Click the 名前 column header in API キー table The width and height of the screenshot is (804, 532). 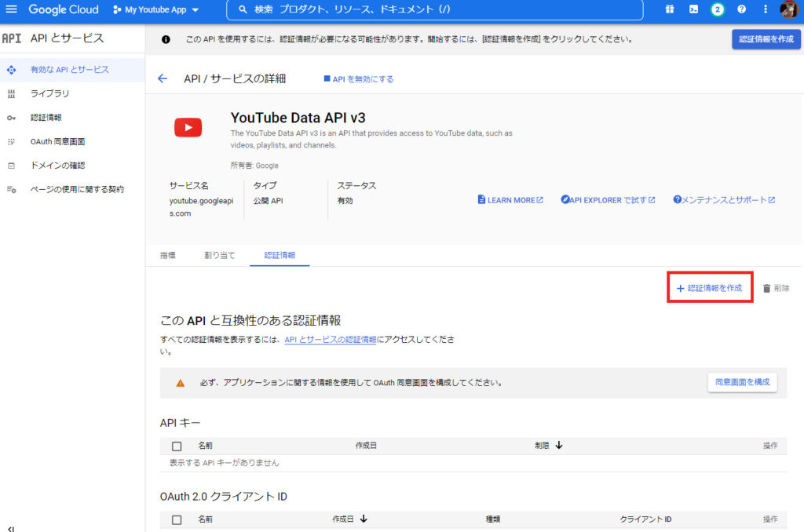click(205, 446)
